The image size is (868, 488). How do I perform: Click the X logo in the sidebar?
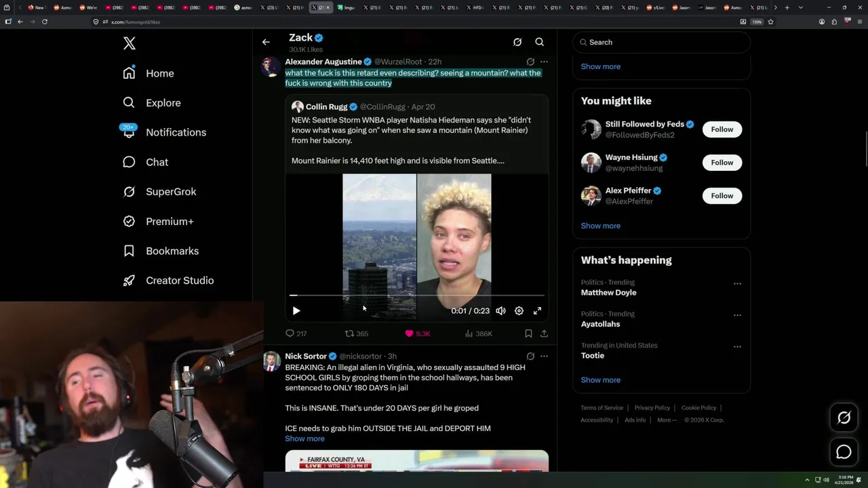(x=130, y=43)
